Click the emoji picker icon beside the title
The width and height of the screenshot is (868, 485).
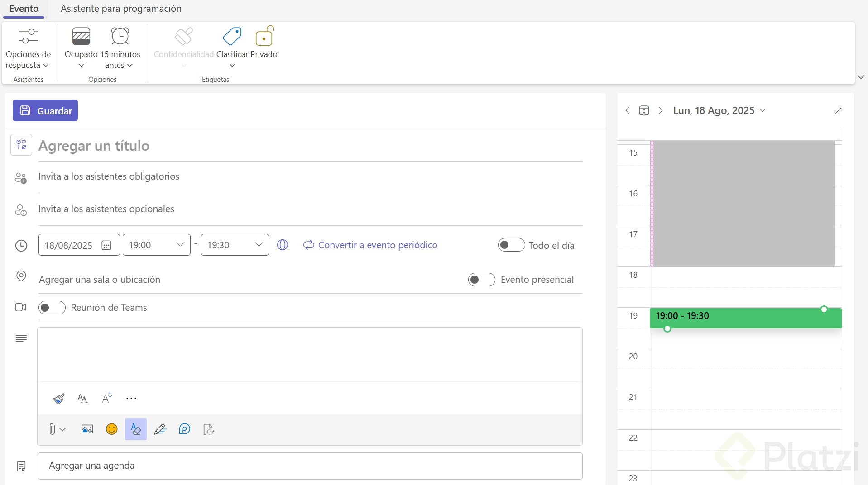click(x=21, y=145)
